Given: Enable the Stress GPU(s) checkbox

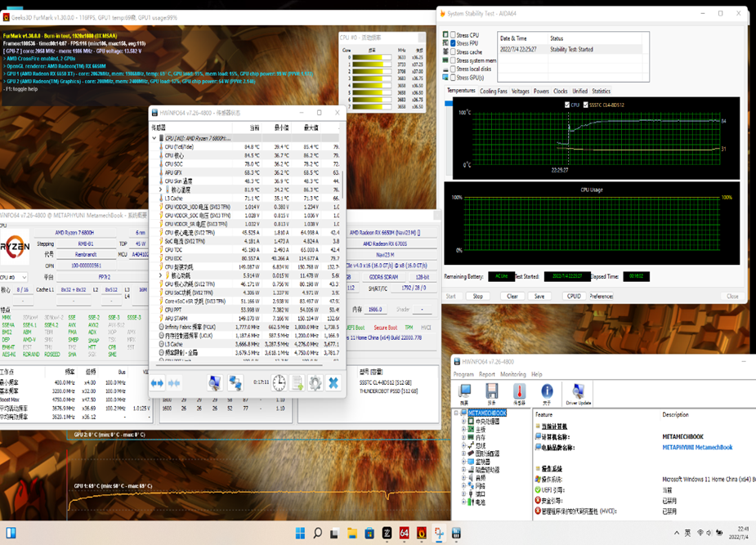Looking at the screenshot, I should tap(453, 77).
